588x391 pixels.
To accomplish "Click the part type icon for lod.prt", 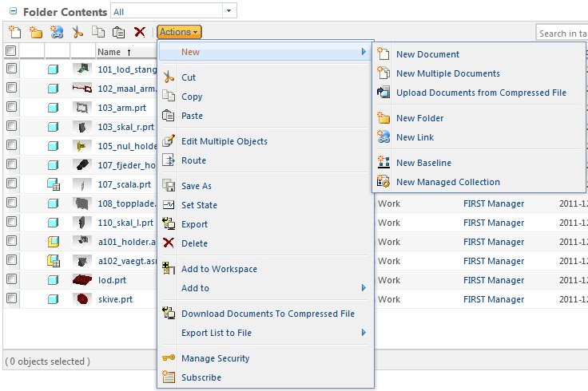I will [54, 280].
